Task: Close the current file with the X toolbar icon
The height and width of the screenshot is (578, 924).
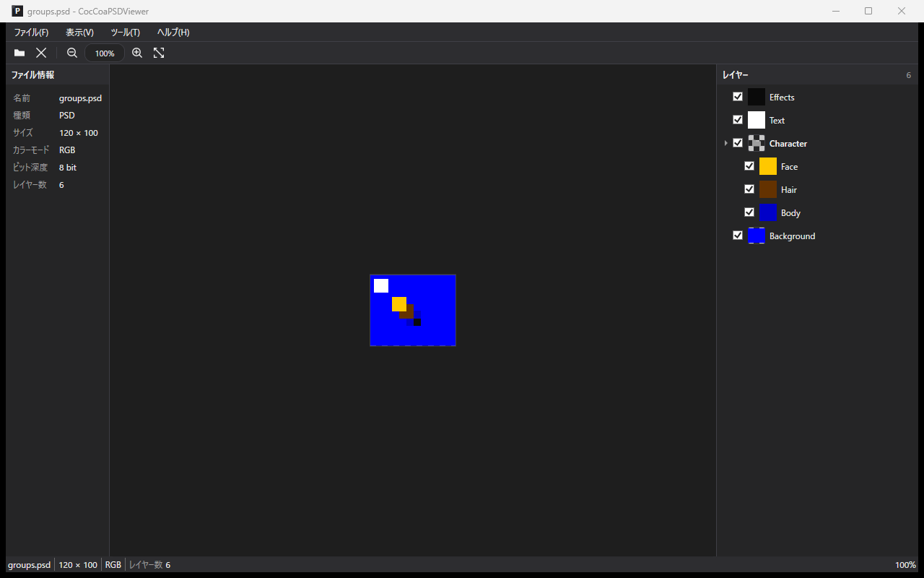Action: (x=41, y=53)
